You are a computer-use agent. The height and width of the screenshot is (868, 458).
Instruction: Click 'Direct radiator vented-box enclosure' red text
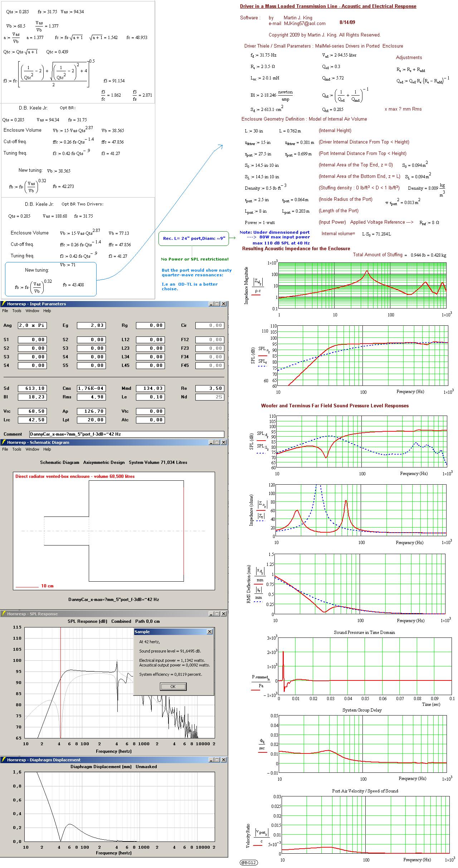point(75,476)
